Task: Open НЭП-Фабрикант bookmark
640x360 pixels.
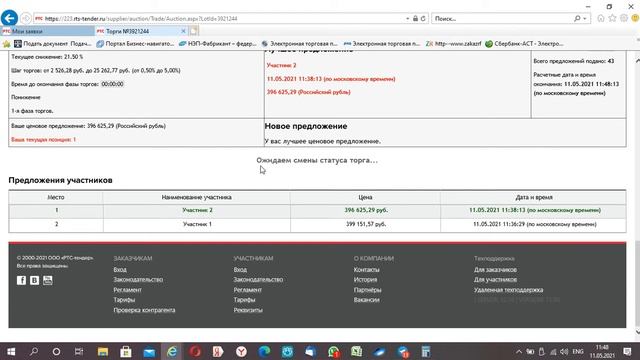Action: [218, 44]
